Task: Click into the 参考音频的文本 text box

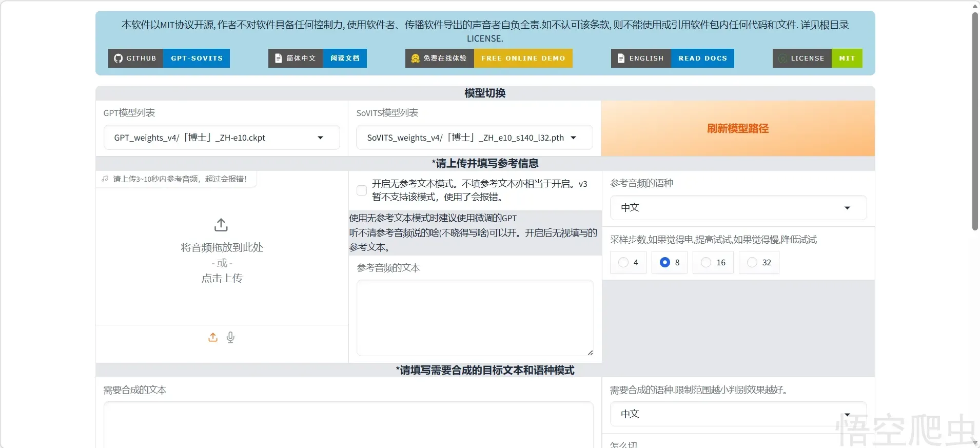Action: (x=475, y=318)
